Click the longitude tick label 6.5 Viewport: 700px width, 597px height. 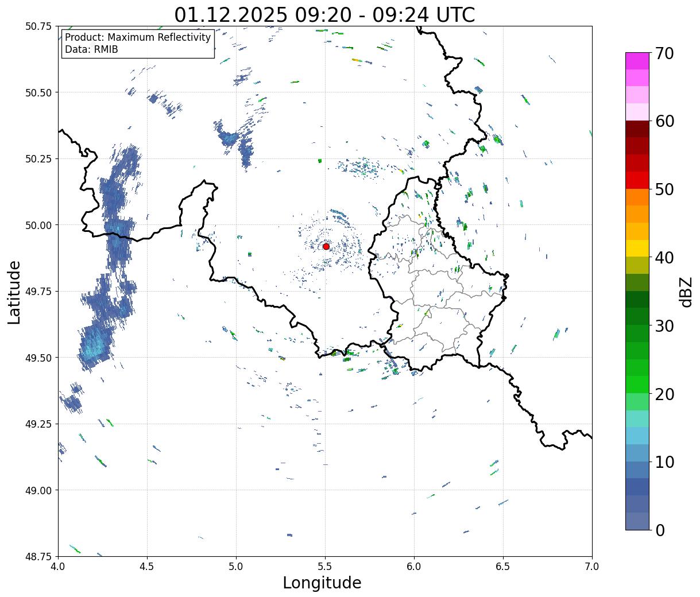tap(503, 566)
